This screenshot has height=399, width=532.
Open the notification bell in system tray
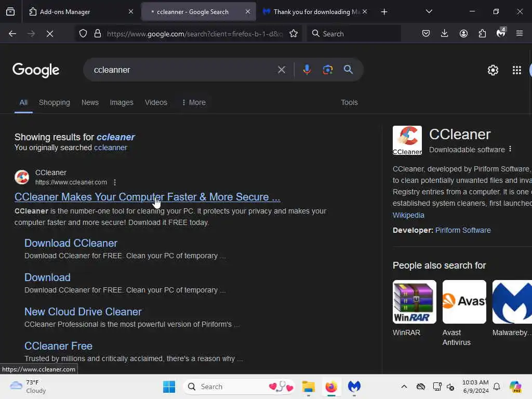497,387
